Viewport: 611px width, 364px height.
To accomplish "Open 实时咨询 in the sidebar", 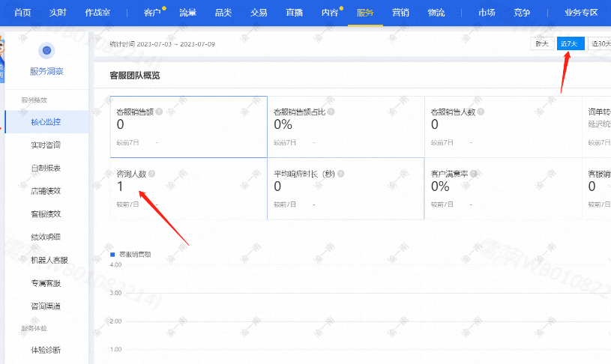I will (x=46, y=145).
